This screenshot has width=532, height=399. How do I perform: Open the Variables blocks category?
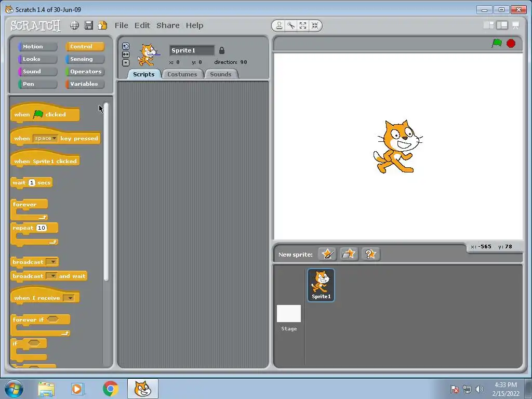[x=85, y=84]
